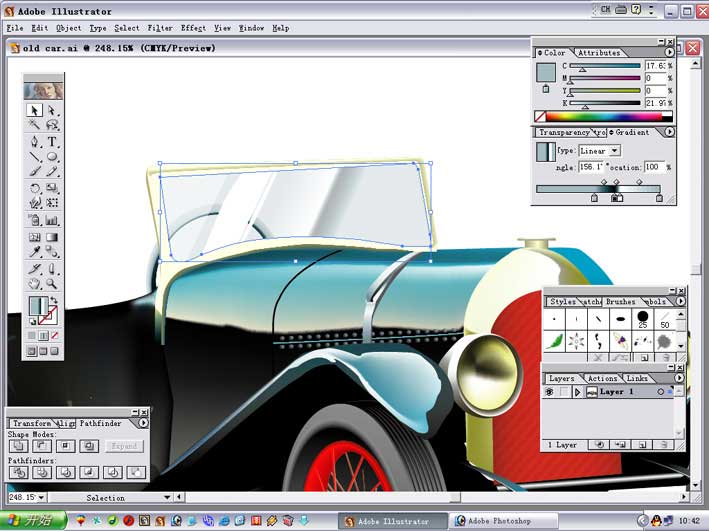Screen dimensions: 709x531
Task: Choose the Line Segment tool
Action: [x=34, y=156]
